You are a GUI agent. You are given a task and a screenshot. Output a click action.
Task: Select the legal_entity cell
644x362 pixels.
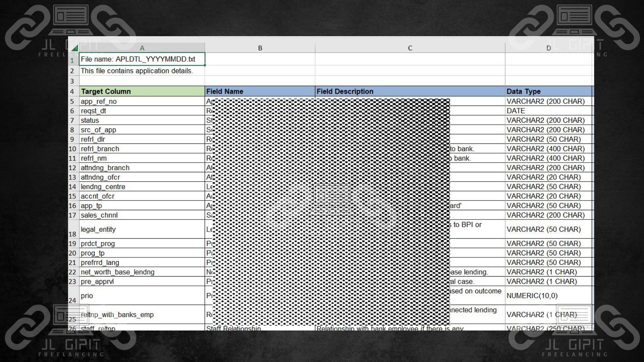coord(142,230)
